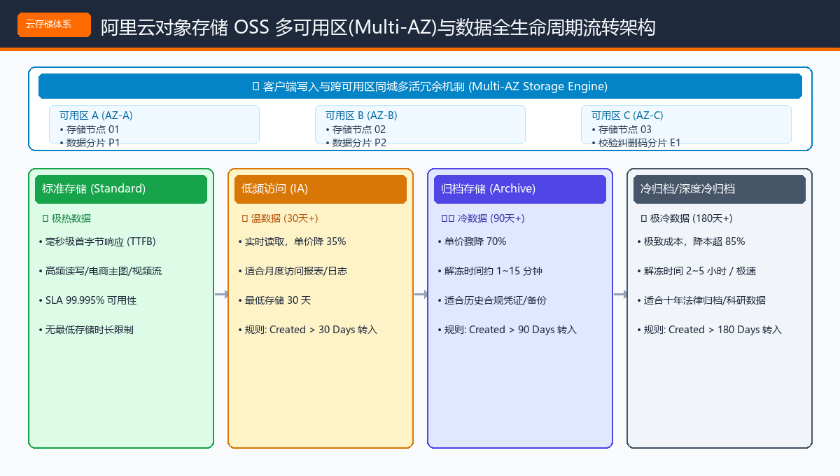Select the 可用区 A (AZ-A) heading
Image resolution: width=840 pixels, height=476 pixels.
(96, 115)
